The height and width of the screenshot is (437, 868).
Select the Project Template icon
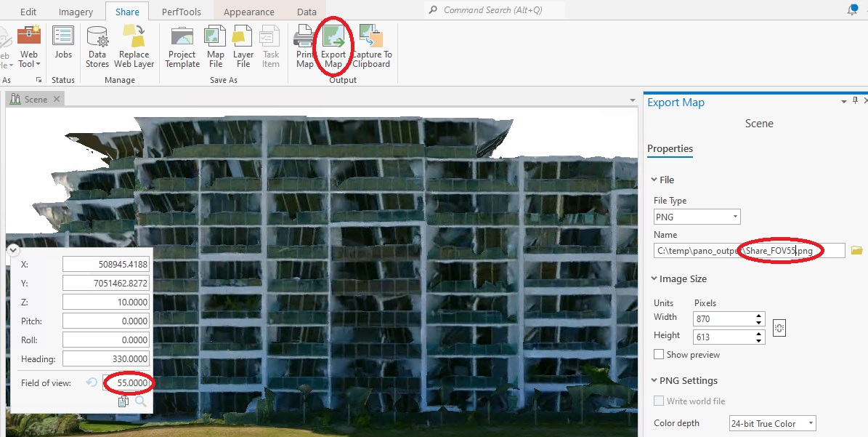[182, 36]
